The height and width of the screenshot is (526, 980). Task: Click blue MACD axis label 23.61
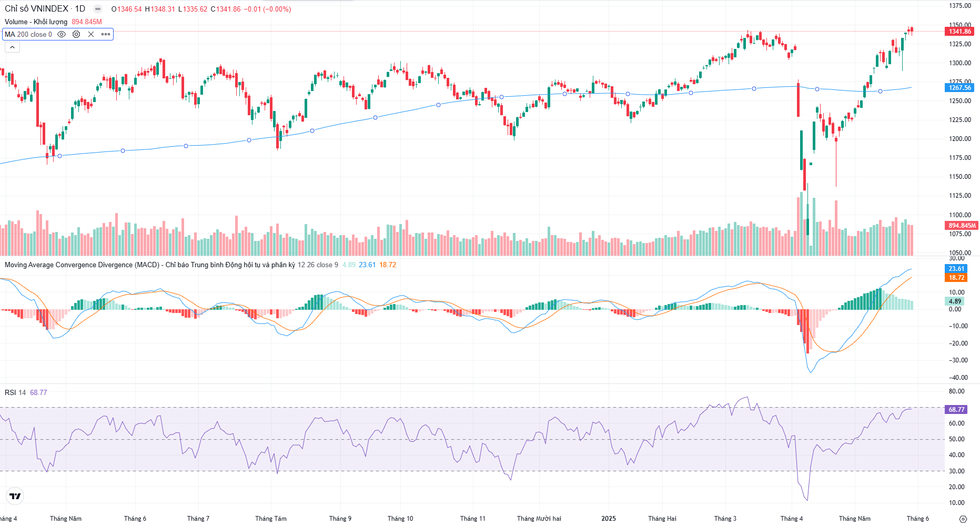tap(956, 269)
